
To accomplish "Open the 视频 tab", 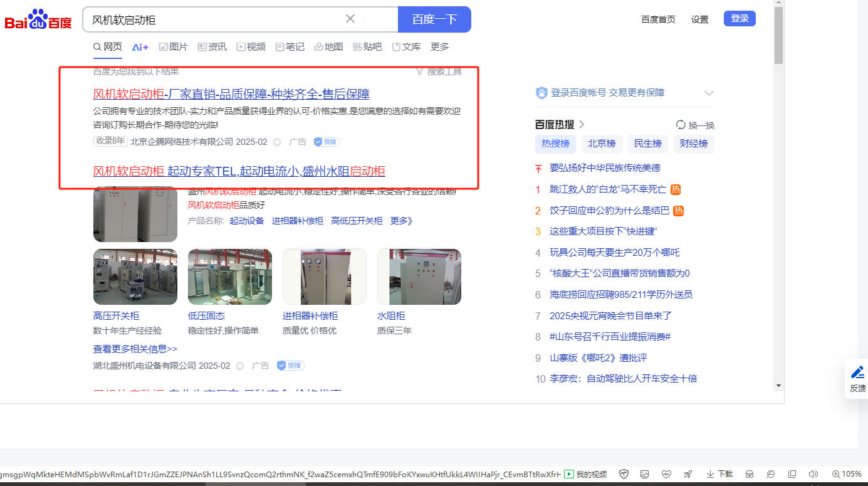I will [x=251, y=47].
